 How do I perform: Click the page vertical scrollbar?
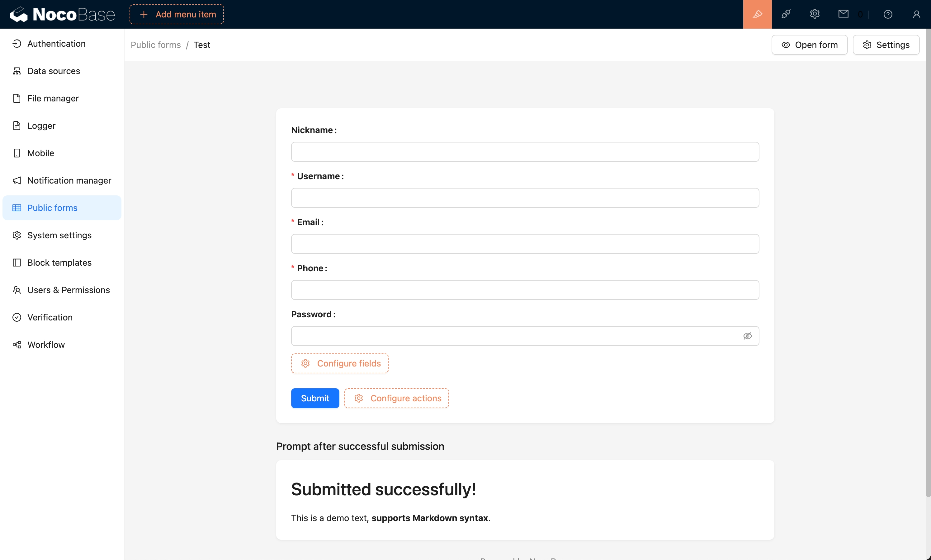click(x=928, y=264)
